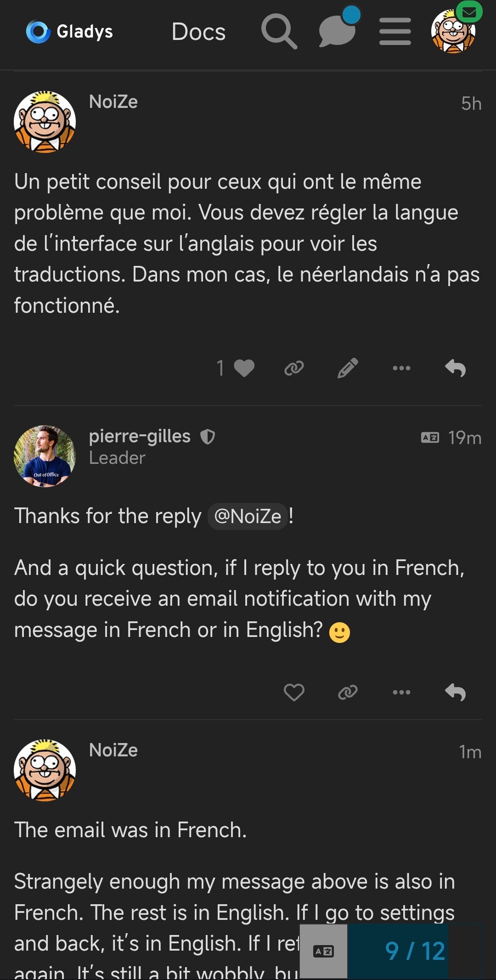This screenshot has height=980, width=496.
Task: Toggle translation icon beside 19m timestamp
Action: point(430,438)
